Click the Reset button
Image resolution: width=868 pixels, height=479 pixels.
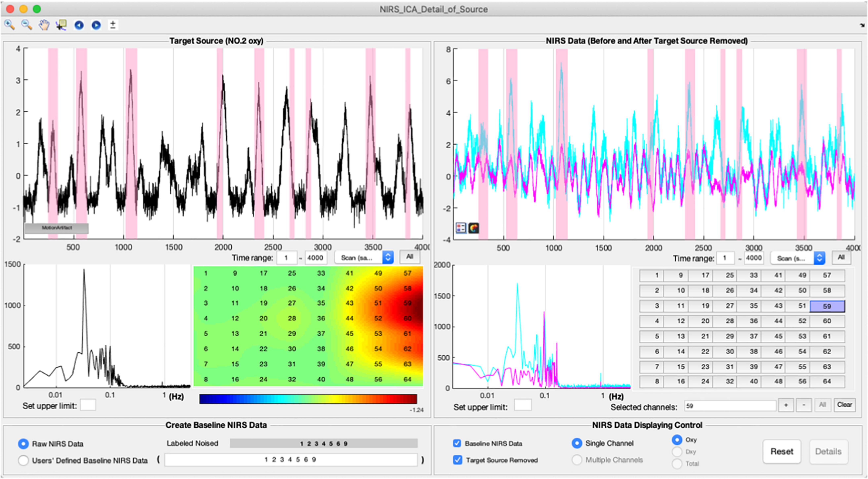pos(782,451)
